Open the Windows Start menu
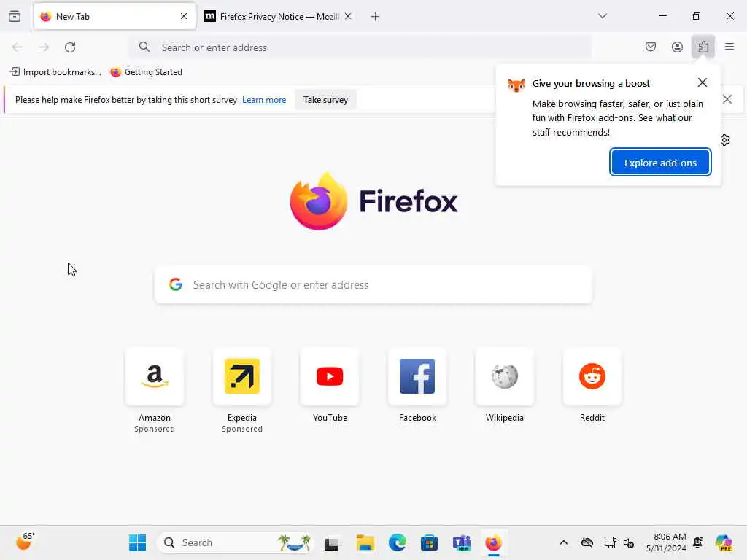The width and height of the screenshot is (747, 560). [x=138, y=542]
